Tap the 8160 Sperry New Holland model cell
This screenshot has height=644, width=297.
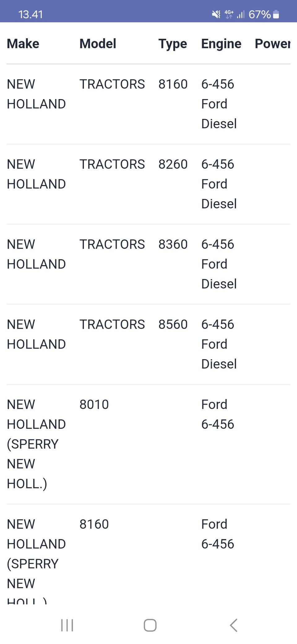(94, 524)
